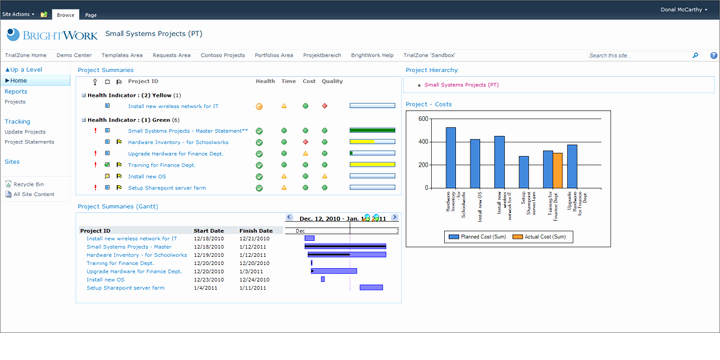Click the BrightWork logo
This screenshot has width=720, height=360.
click(52, 34)
